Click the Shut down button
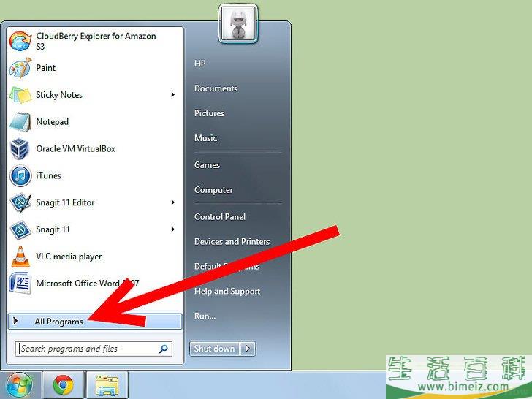 214,349
